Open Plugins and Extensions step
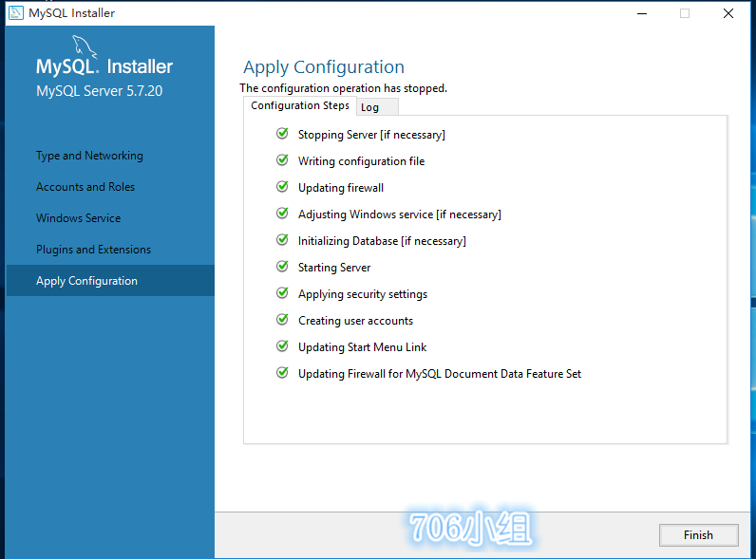 click(93, 250)
